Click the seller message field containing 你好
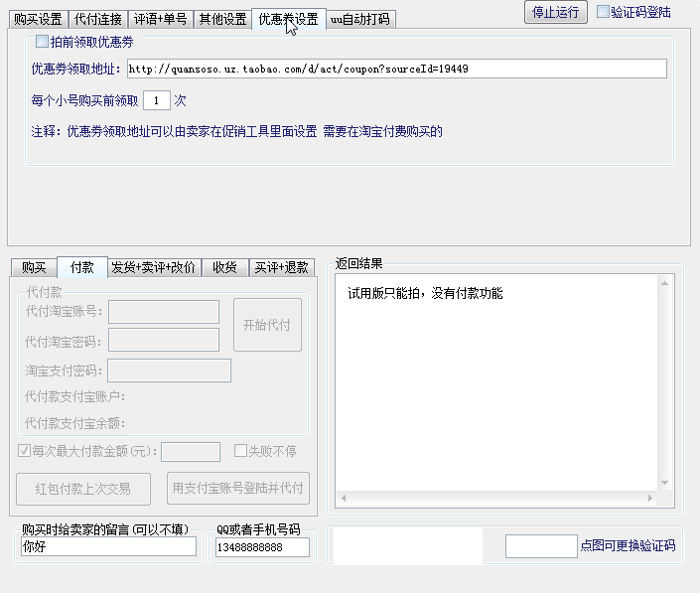The image size is (700, 593). (x=108, y=546)
